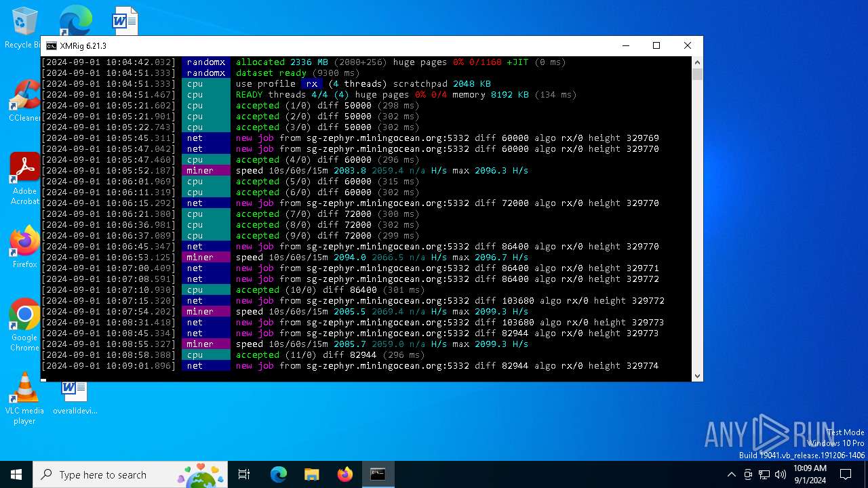Open the Windows Start menu
868x488 pixels.
point(16,474)
